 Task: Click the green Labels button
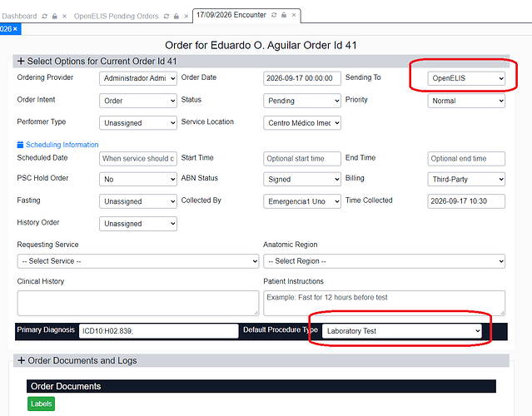click(x=41, y=404)
